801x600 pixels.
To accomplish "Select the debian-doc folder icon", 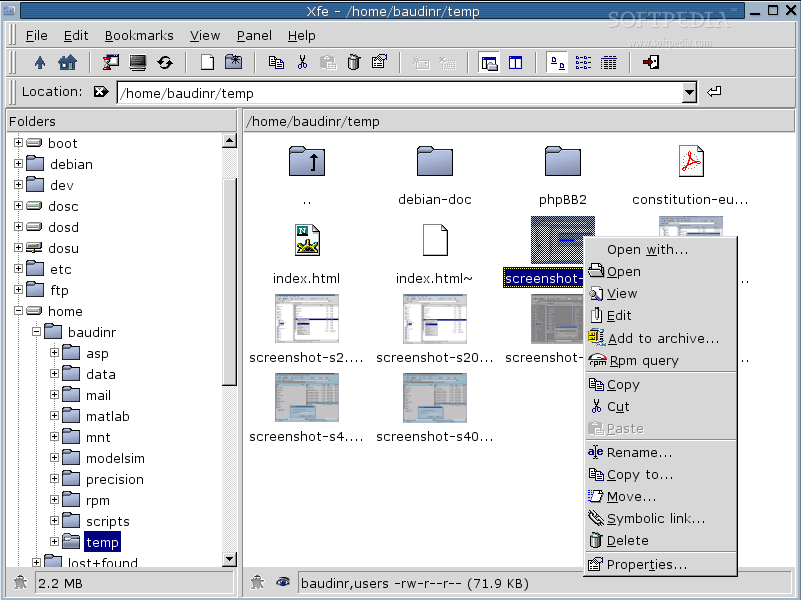I will click(435, 161).
